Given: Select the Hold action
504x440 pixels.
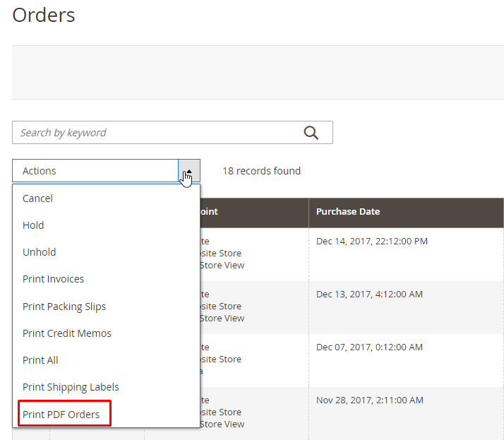Looking at the screenshot, I should point(33,225).
